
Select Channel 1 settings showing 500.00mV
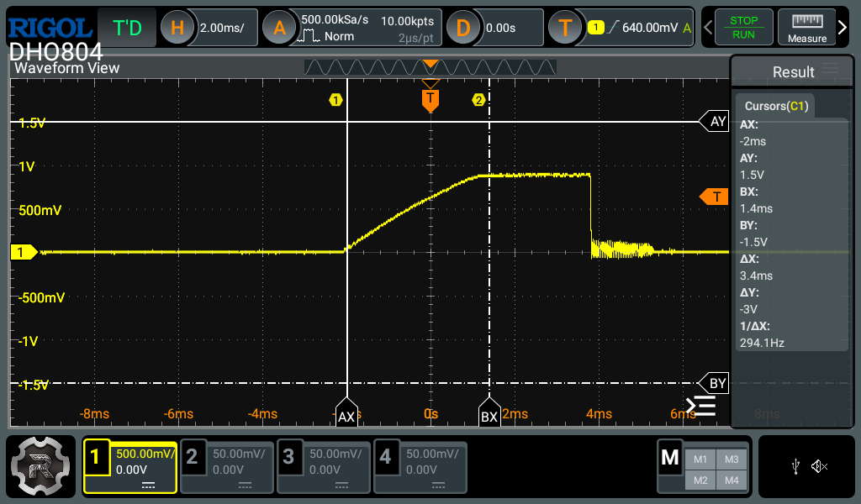point(129,467)
